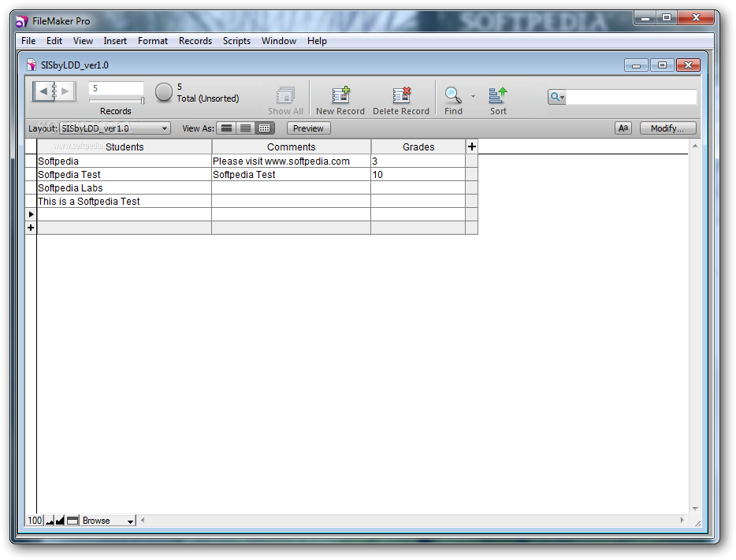Select 'Please visit www.softpedia.com' comment cell
Screen dimensions: 736x560
(x=291, y=161)
